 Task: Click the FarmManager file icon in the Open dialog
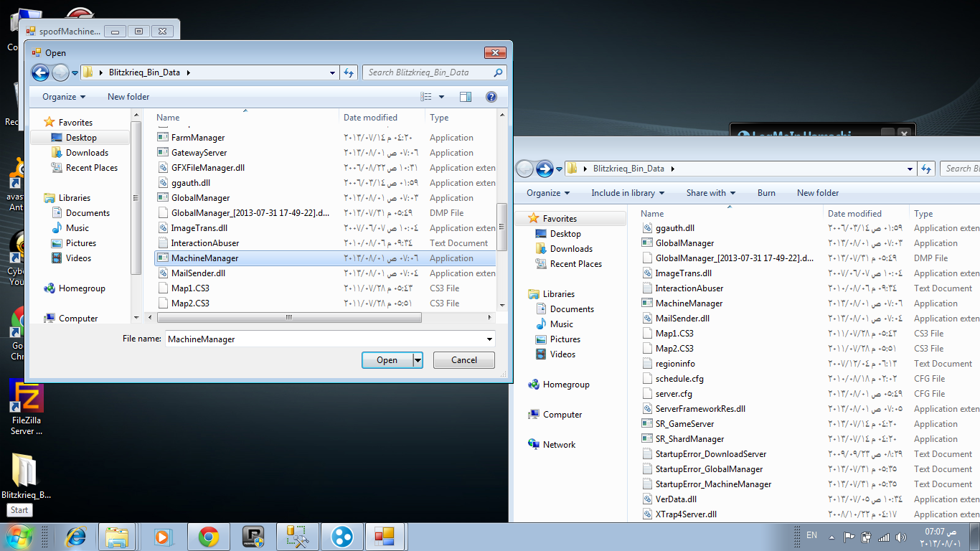click(162, 138)
